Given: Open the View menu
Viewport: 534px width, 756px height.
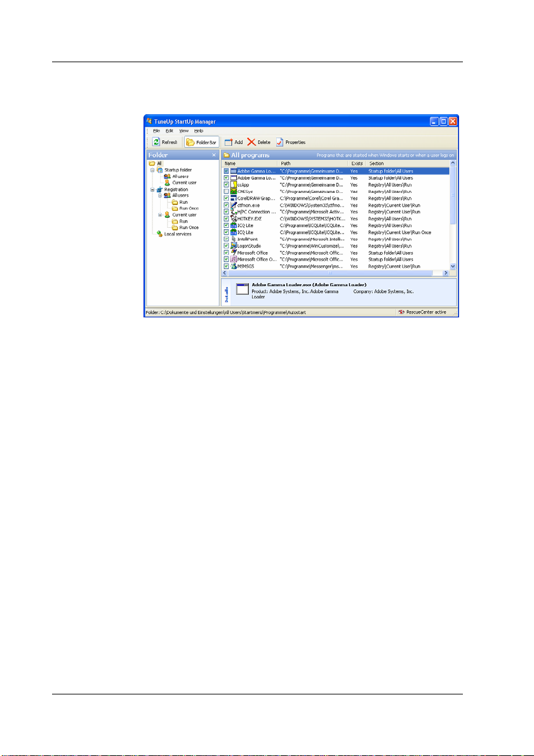Looking at the screenshot, I should click(x=184, y=131).
